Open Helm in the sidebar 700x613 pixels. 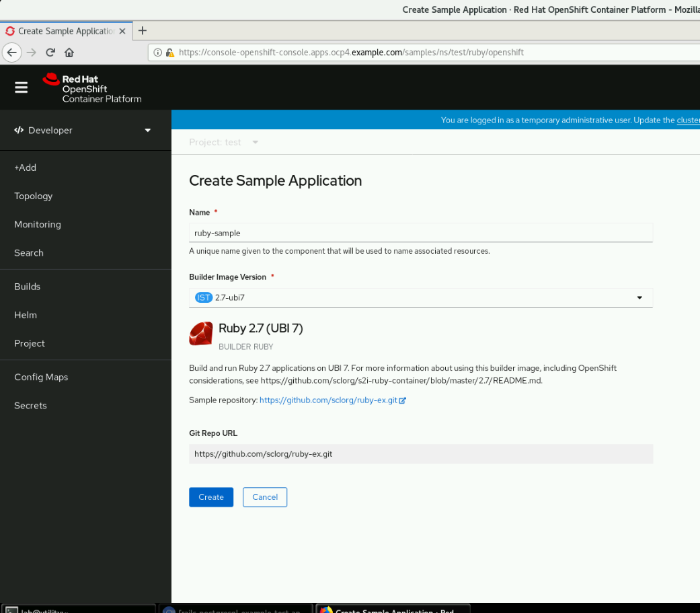click(26, 316)
